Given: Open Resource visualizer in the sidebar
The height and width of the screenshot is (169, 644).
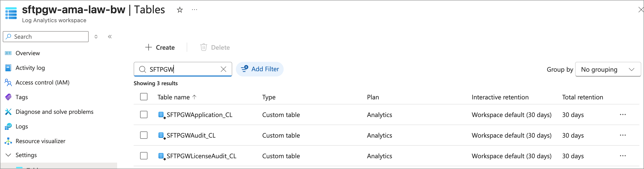Looking at the screenshot, I should click(x=40, y=141).
